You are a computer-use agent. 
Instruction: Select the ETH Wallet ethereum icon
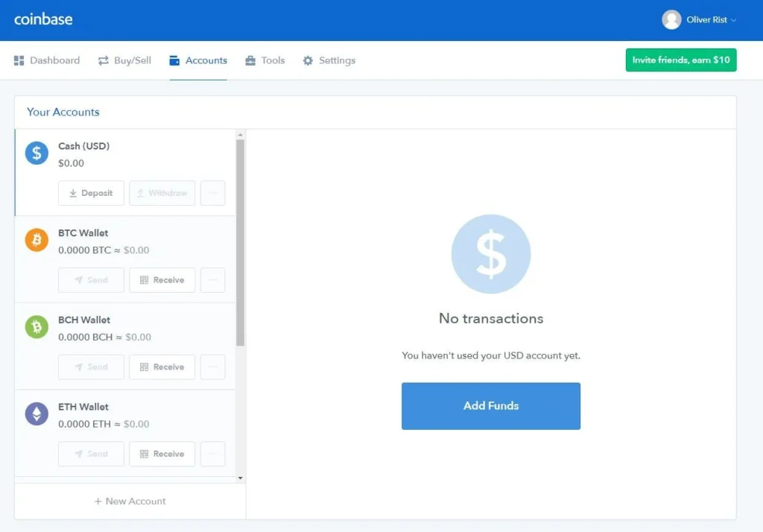tap(37, 414)
